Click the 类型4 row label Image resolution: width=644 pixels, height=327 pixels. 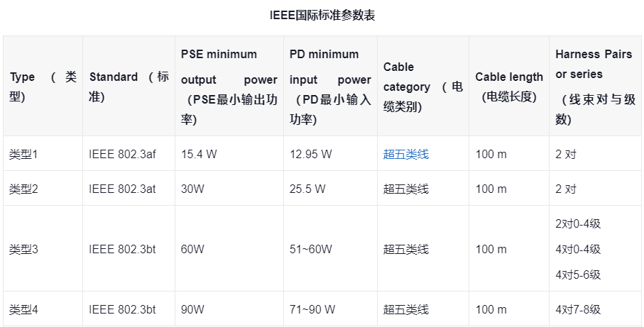click(23, 309)
